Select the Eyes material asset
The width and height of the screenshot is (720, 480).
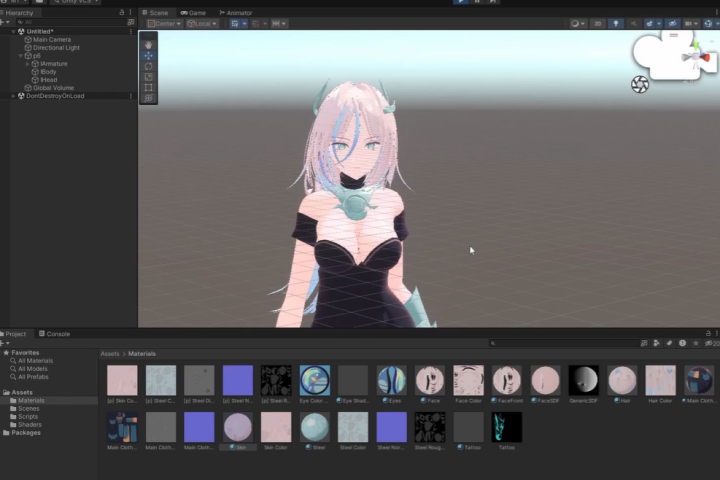(392, 384)
